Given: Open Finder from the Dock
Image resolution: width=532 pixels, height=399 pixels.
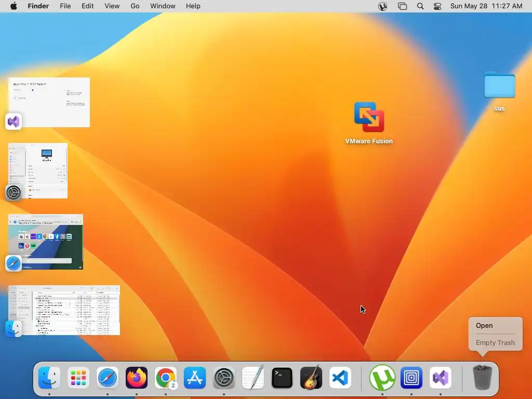Looking at the screenshot, I should pyautogui.click(x=49, y=378).
